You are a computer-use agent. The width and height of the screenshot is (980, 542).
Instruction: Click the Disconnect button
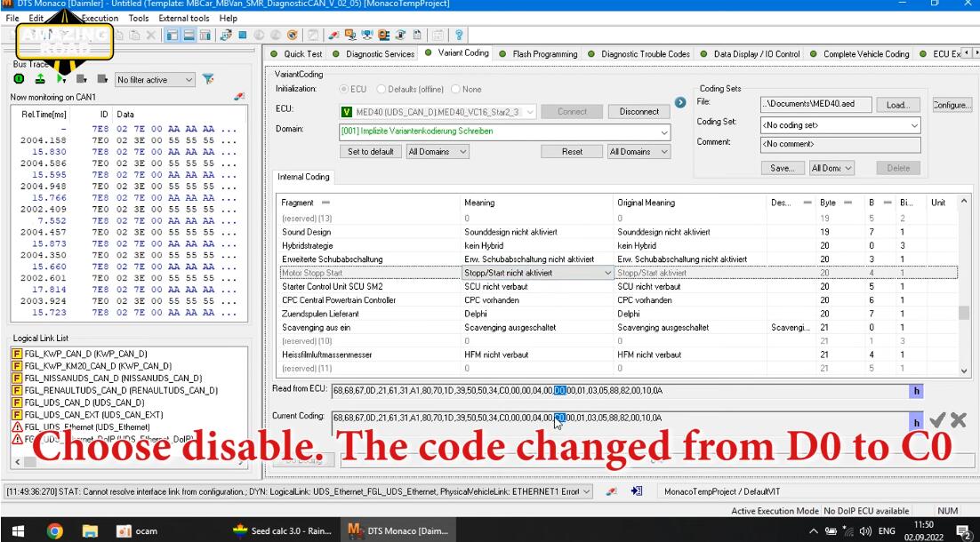639,112
